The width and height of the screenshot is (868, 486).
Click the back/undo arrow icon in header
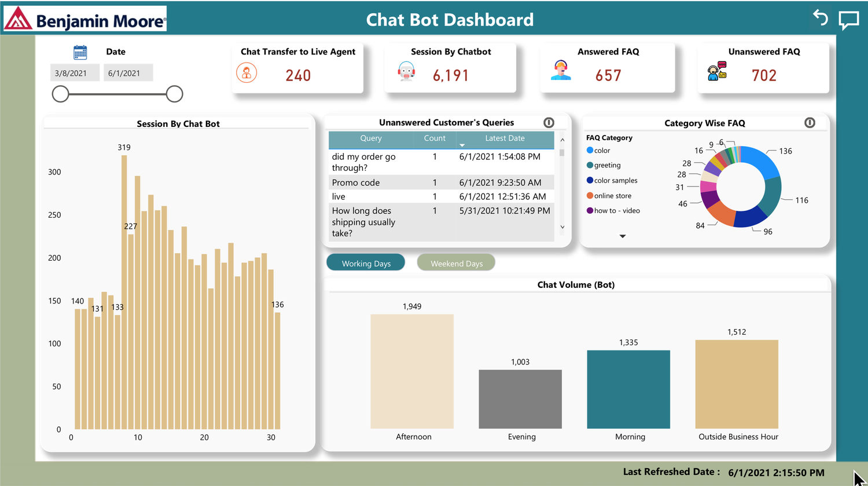point(821,18)
